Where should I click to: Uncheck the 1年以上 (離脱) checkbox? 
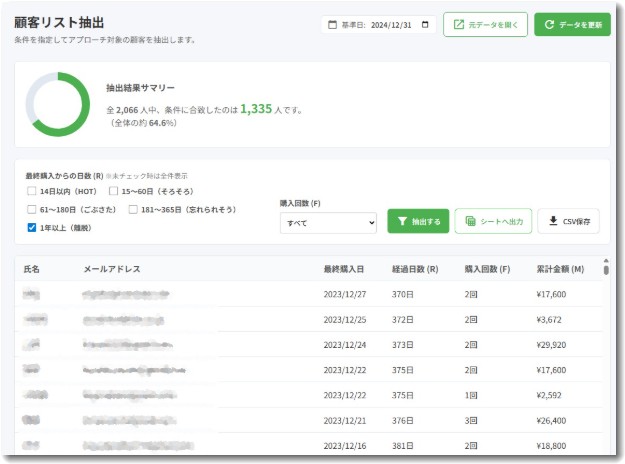[31, 228]
